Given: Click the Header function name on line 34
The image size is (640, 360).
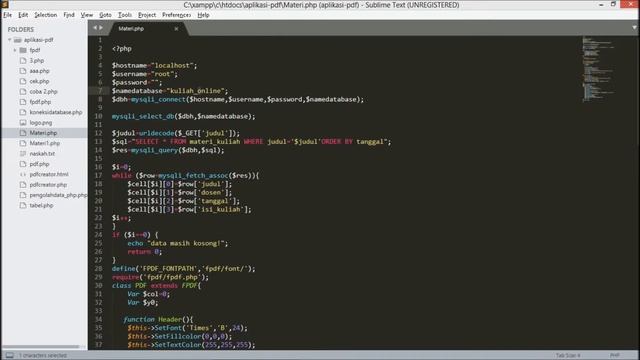Looking at the screenshot, I should click(170, 319).
